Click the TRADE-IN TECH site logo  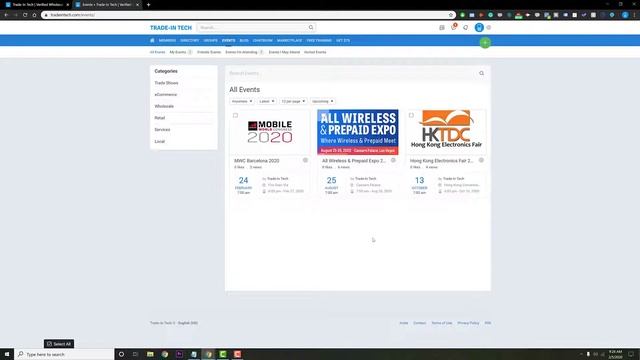point(171,28)
